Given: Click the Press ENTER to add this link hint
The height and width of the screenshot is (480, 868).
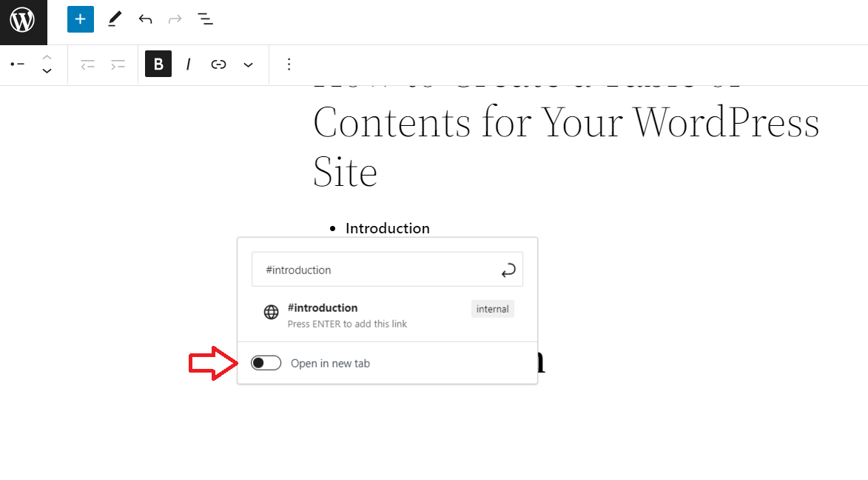Looking at the screenshot, I should [347, 324].
